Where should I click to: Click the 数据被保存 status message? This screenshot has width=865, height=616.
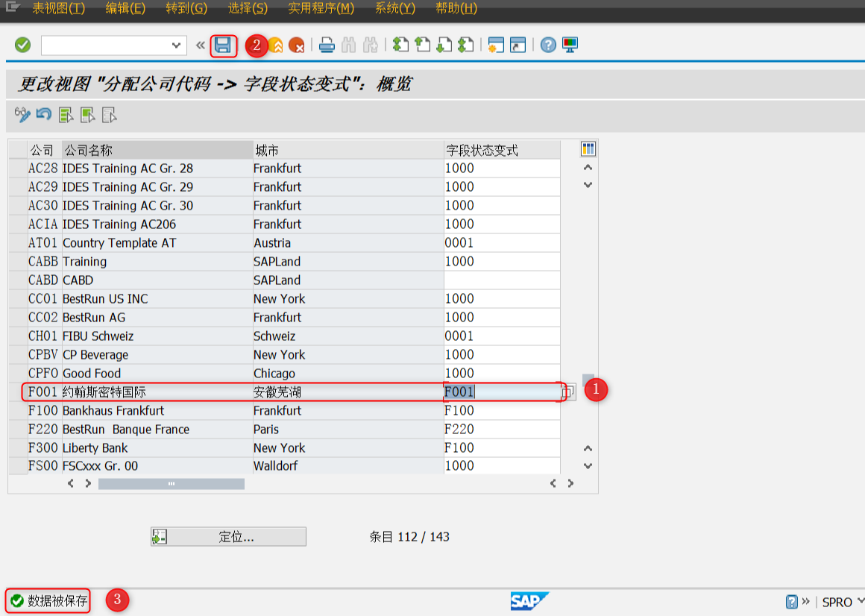(57, 600)
